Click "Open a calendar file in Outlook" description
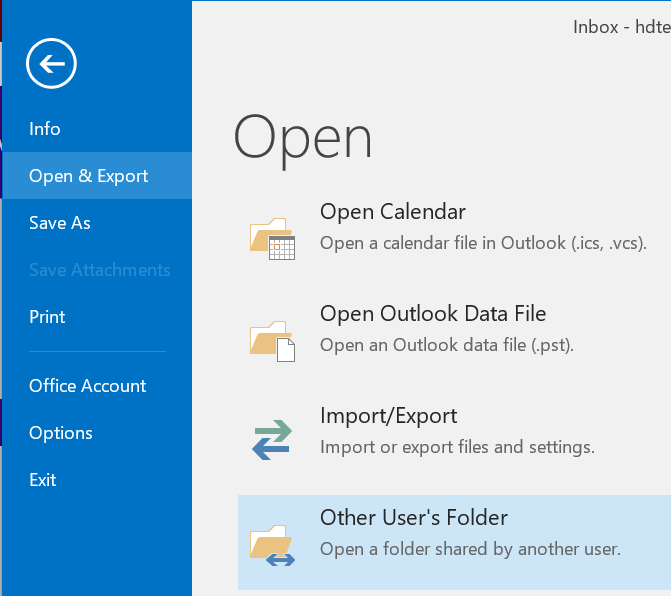Screen dimensions: 671x596 [x=483, y=243]
